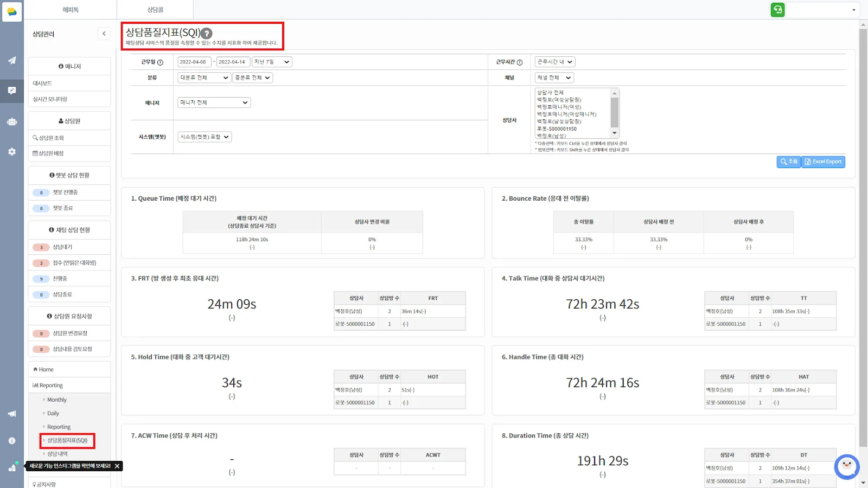
Task: Select Monthly under Reporting menu
Action: 57,400
